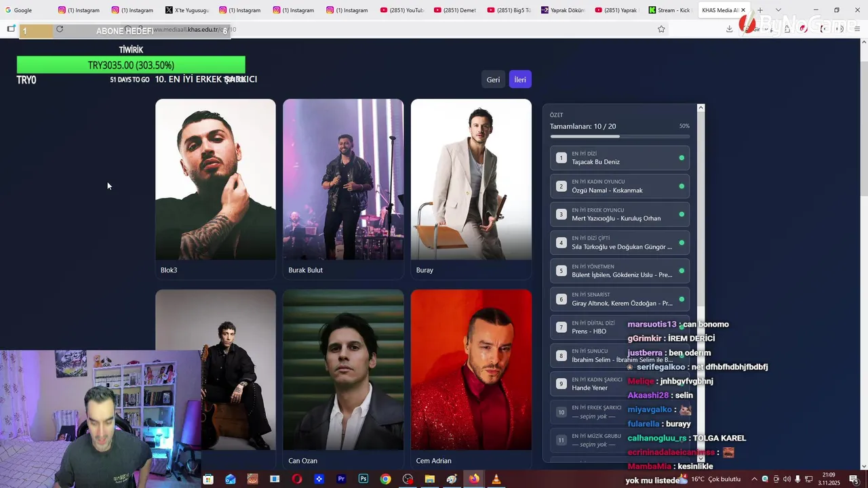Switch to the Google tab
This screenshot has height=488, width=868.
click(26, 10)
